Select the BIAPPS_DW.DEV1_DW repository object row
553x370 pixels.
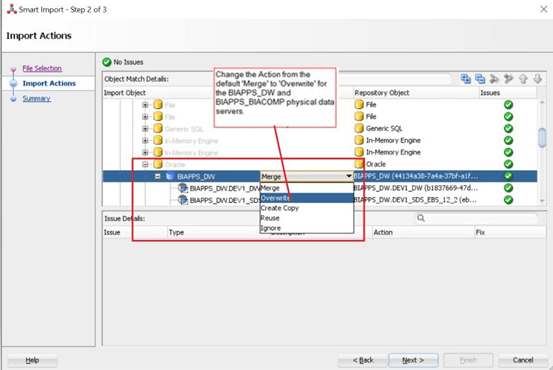click(x=416, y=188)
